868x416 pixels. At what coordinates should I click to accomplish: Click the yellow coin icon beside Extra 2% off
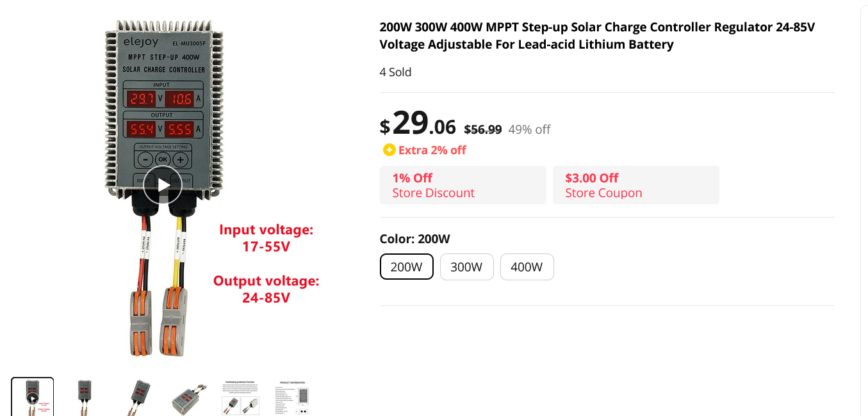click(x=389, y=150)
